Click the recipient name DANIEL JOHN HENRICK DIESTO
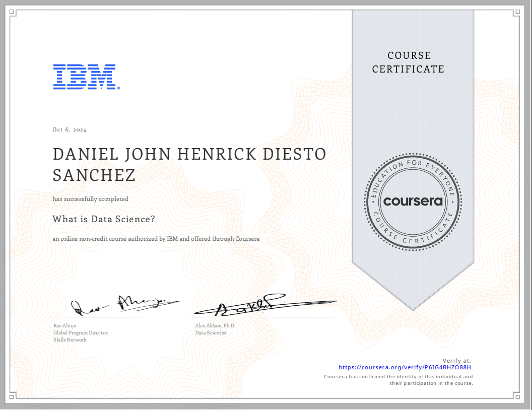This screenshot has width=532, height=410. pos(189,154)
